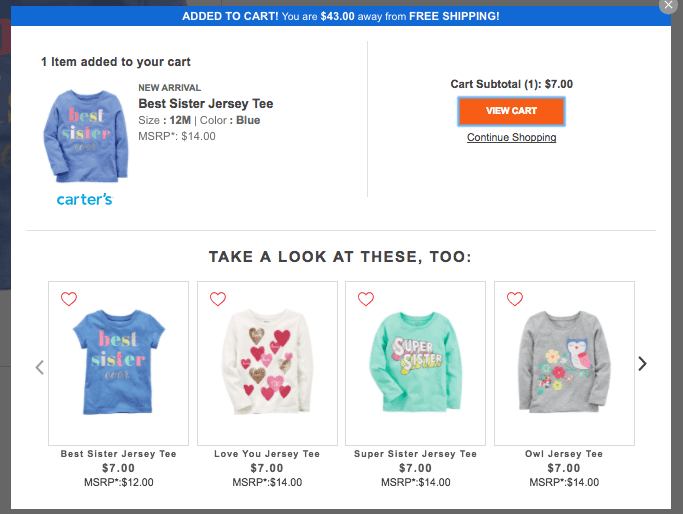View the mint Super Sister tee image
This screenshot has height=514, width=683.
tap(415, 362)
